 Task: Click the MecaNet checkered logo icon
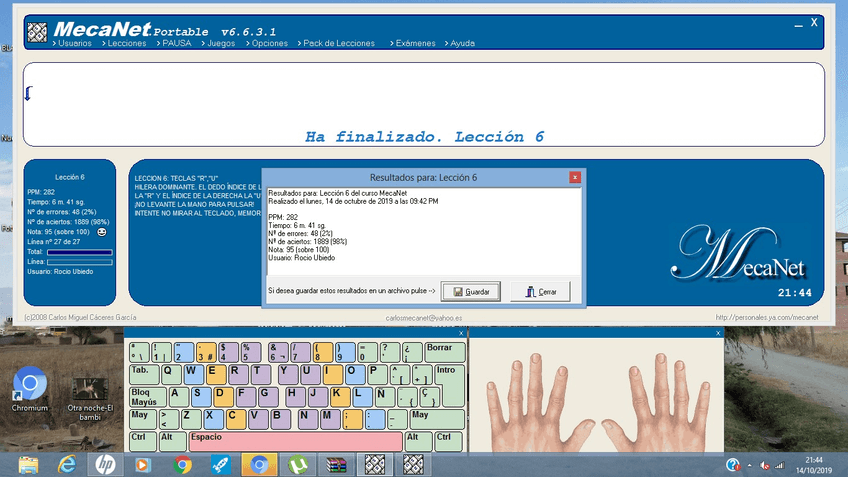(37, 32)
